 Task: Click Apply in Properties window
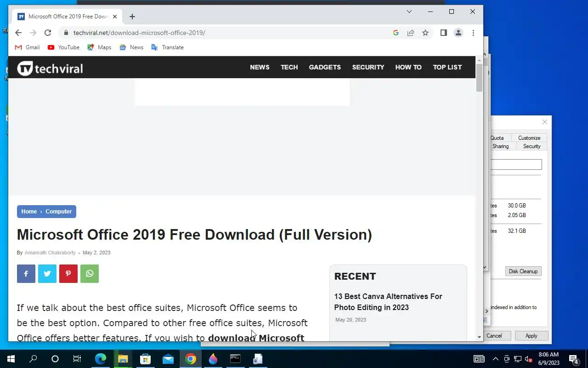point(531,336)
